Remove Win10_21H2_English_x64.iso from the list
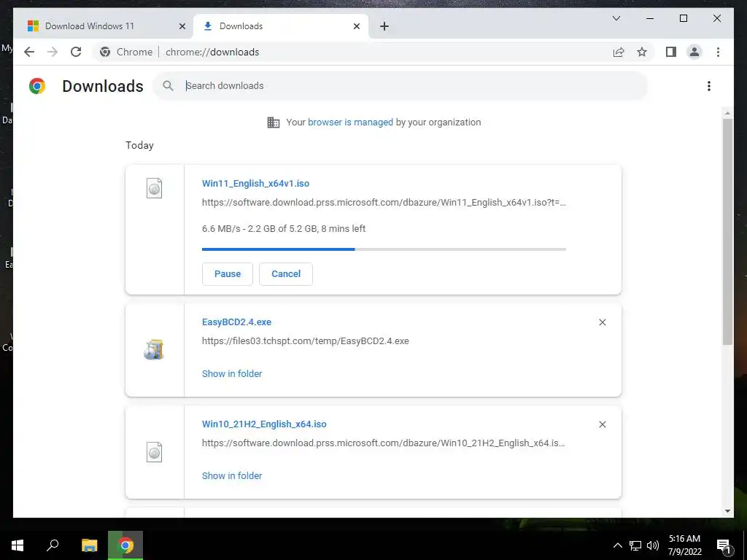Screen dimensions: 747x560 click(x=602, y=424)
